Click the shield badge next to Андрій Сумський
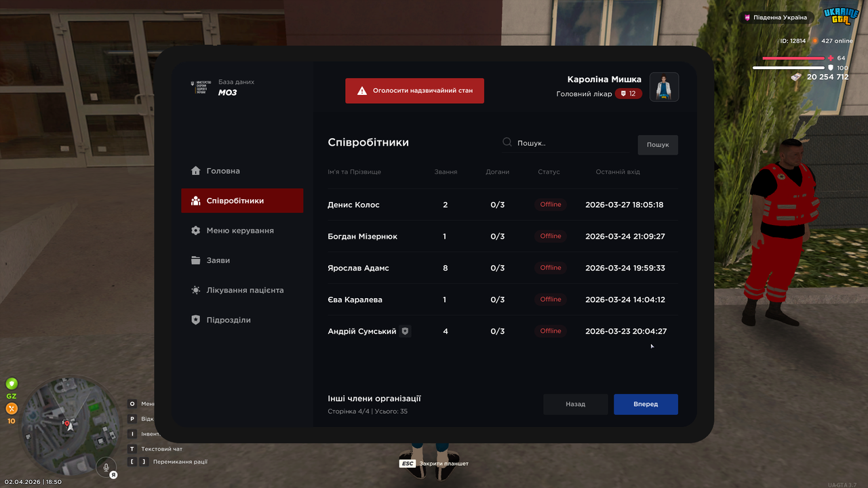 click(x=405, y=331)
